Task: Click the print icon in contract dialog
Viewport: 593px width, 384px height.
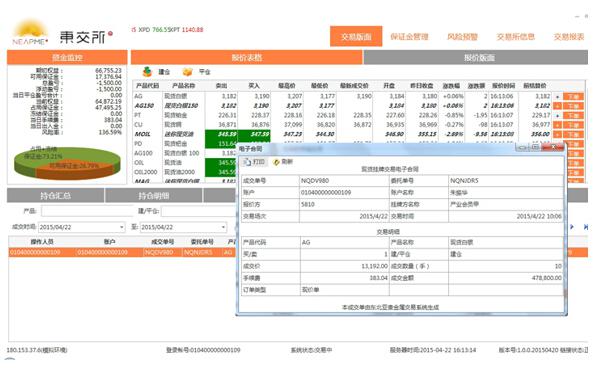Action: point(247,162)
